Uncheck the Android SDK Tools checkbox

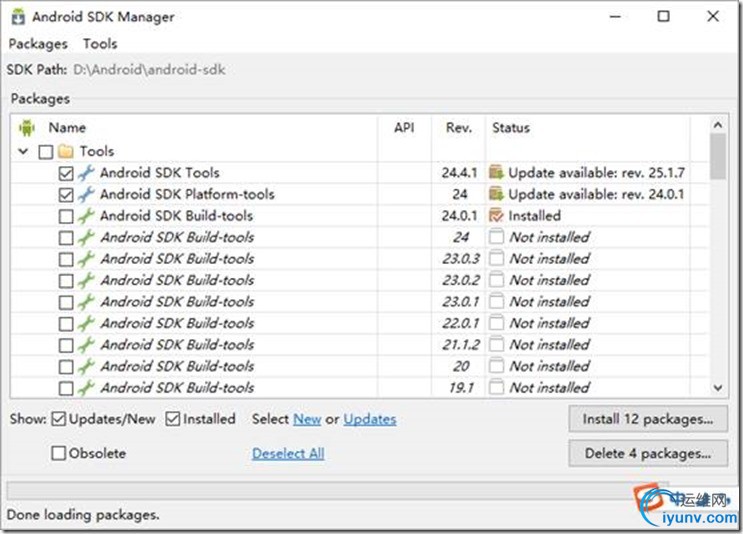click(x=66, y=173)
